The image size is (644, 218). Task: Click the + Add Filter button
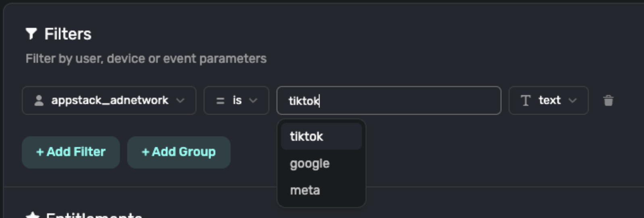point(71,152)
